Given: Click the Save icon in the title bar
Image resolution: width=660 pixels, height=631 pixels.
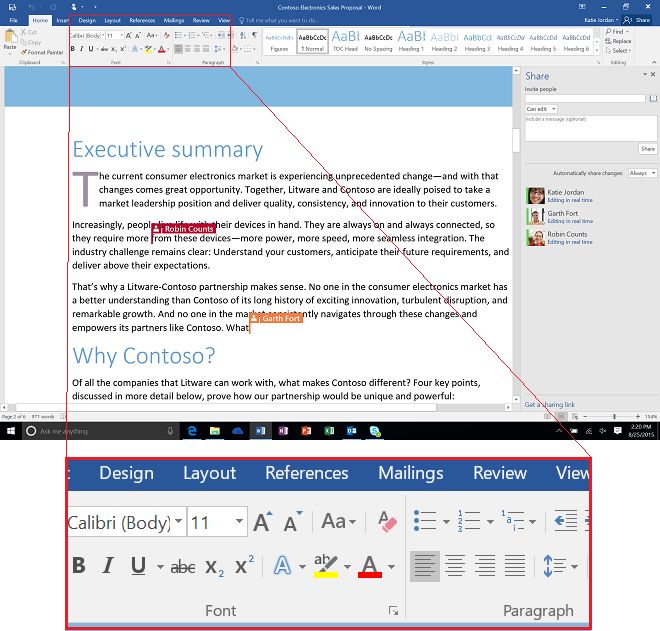Looking at the screenshot, I should tap(12, 7).
